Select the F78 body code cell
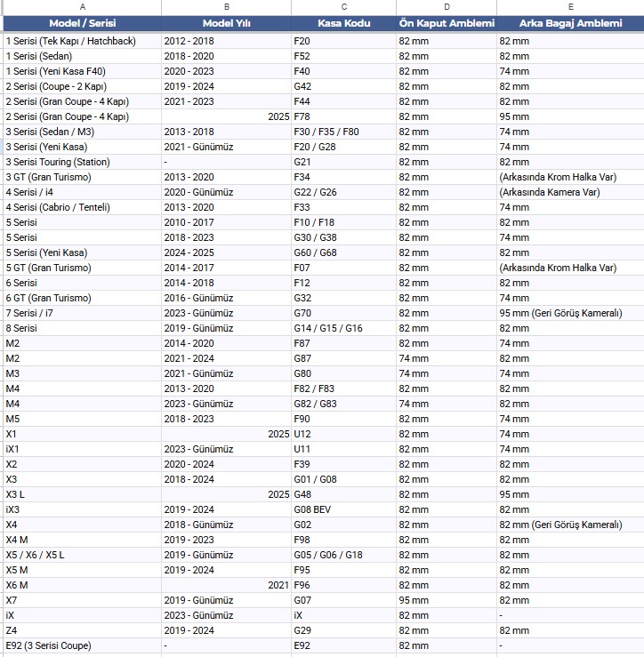This screenshot has height=657, width=644. tap(344, 116)
